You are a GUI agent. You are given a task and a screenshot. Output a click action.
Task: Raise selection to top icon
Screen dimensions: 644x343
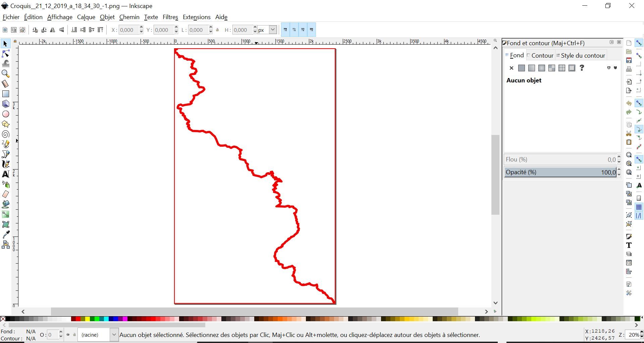[x=100, y=30]
